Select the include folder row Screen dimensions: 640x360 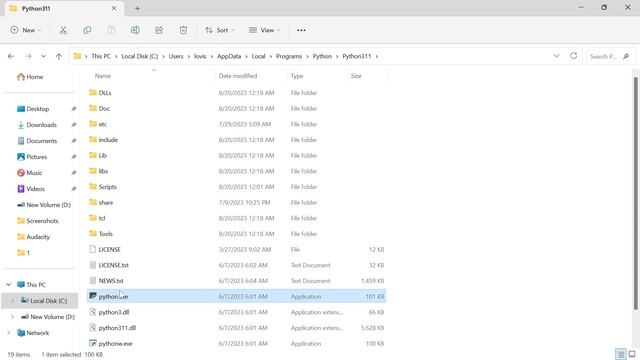(x=236, y=140)
